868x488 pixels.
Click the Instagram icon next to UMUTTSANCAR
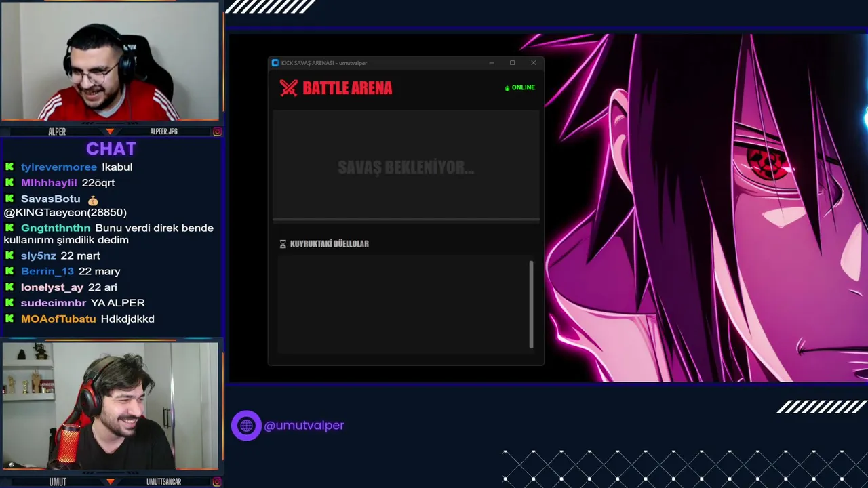217,482
